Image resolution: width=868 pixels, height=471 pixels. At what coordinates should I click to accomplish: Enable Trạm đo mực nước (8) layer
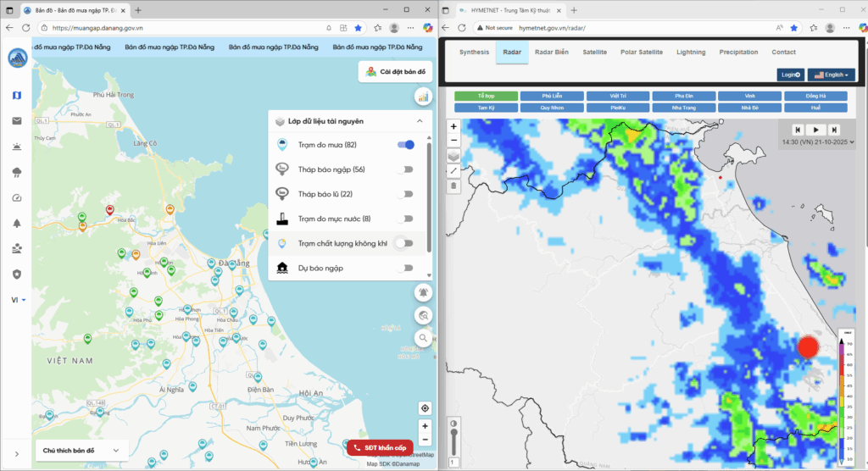[x=406, y=219]
